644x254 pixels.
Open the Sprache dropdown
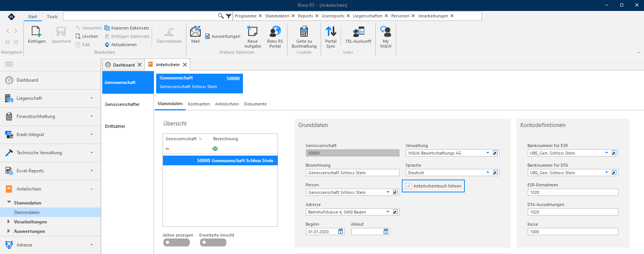488,173
